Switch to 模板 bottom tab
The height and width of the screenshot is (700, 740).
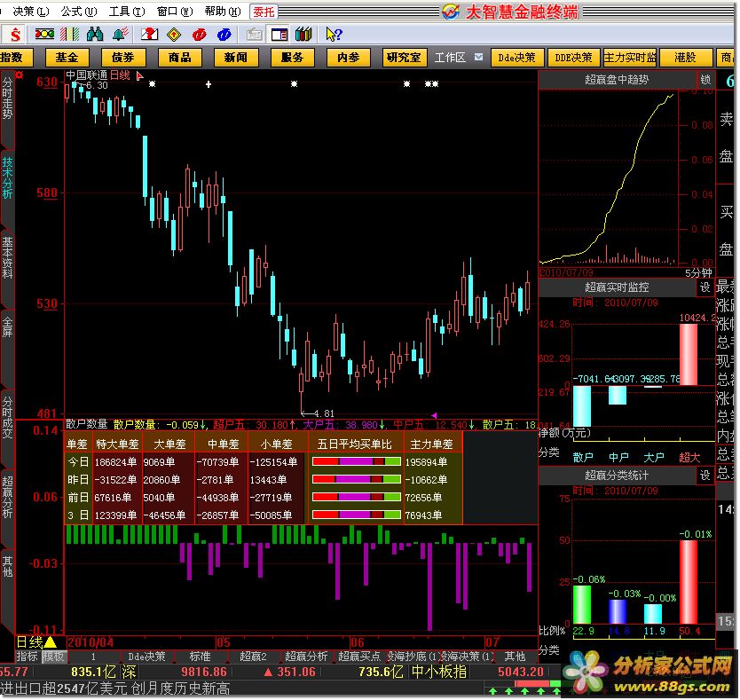[54, 657]
